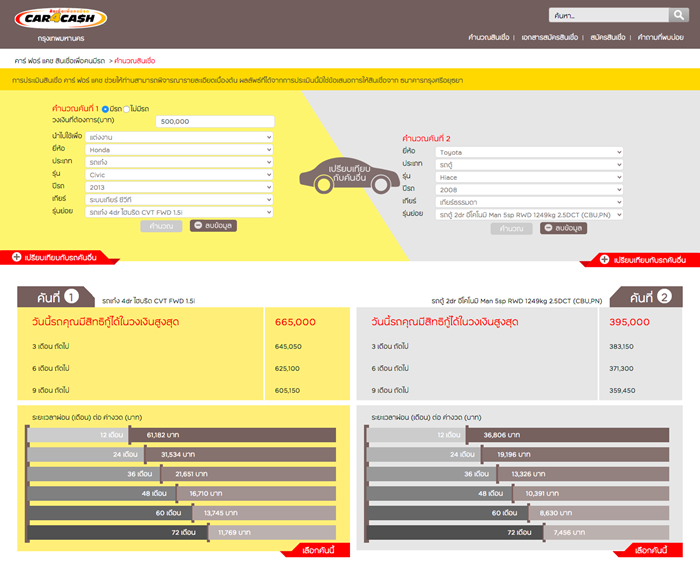Screen dimensions: 700x565
Task: Click the 'คันที่ 1' tab header
Action: (x=56, y=297)
